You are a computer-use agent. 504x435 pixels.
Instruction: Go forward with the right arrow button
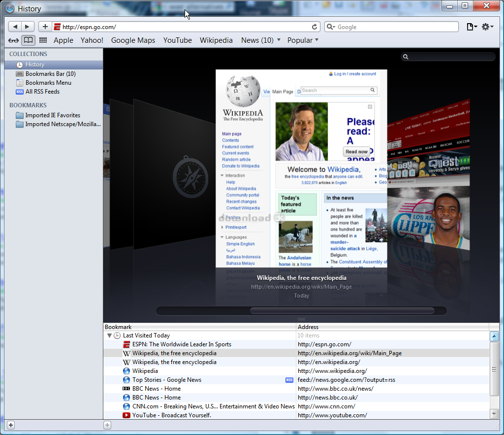(28, 27)
